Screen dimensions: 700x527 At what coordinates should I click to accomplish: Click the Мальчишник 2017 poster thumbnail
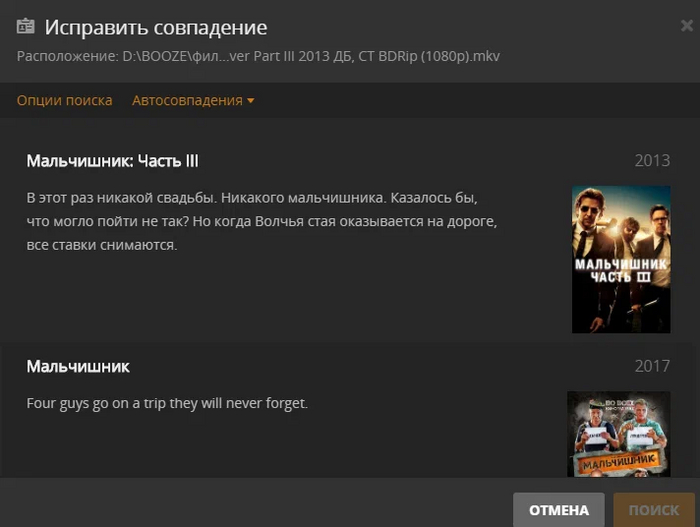pyautogui.click(x=619, y=434)
